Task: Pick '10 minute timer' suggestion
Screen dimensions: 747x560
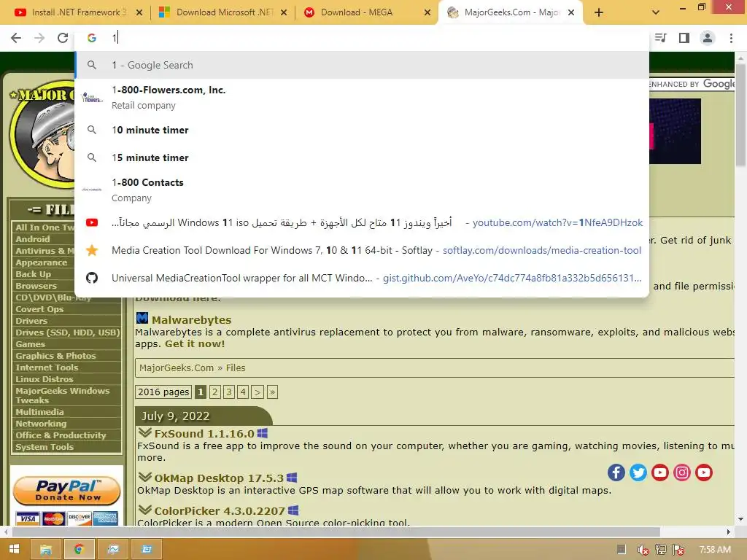Action: click(x=362, y=130)
